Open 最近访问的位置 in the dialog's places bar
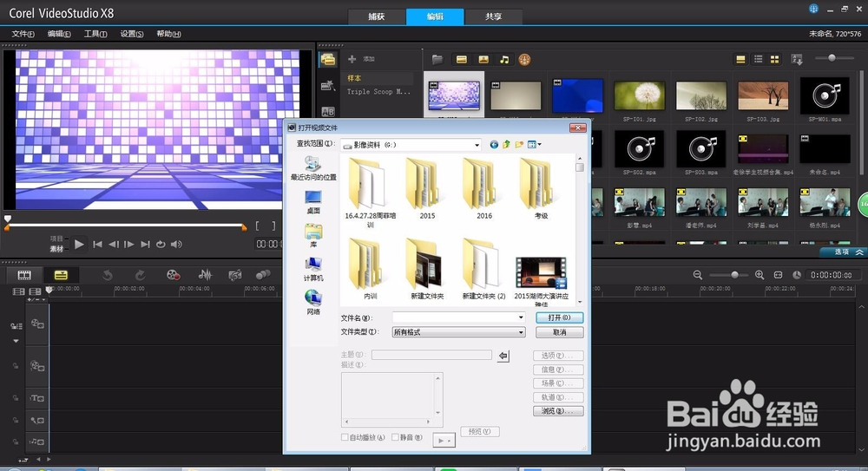The height and width of the screenshot is (471, 868). click(313, 168)
